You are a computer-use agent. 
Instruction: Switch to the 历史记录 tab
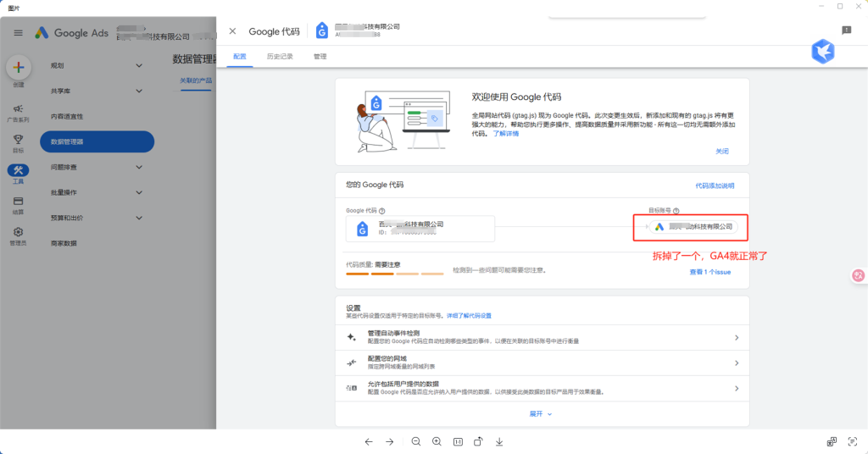click(280, 57)
